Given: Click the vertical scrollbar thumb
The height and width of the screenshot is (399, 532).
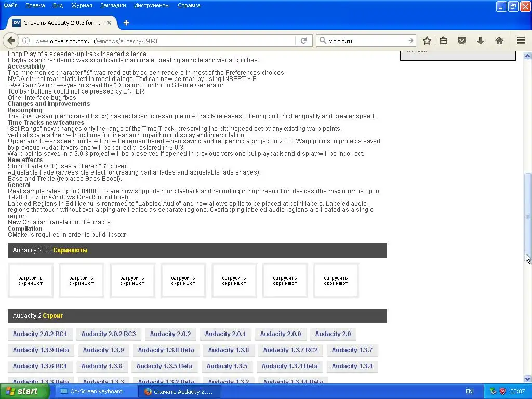Looking at the screenshot, I should tap(528, 217).
